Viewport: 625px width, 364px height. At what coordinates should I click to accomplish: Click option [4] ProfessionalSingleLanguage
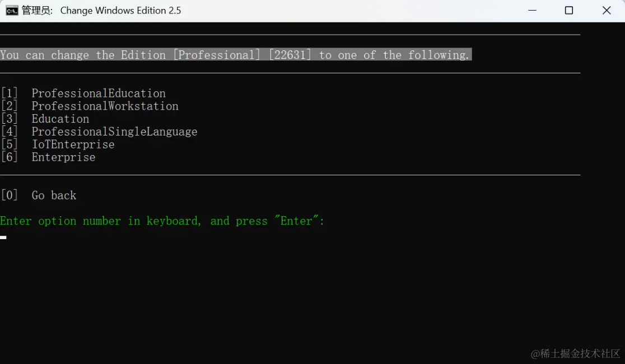(x=99, y=132)
